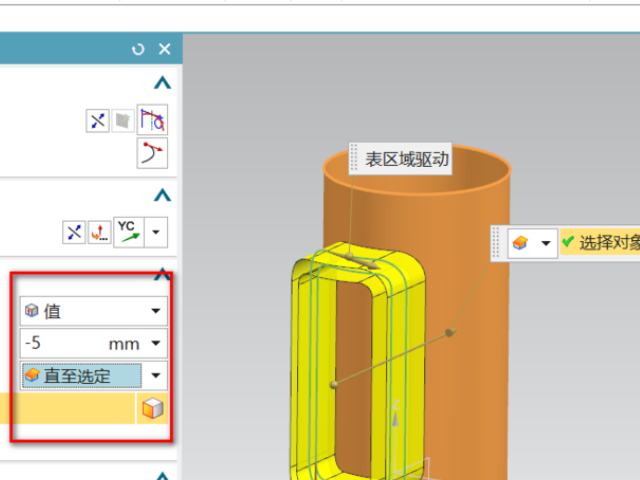The image size is (640, 480).
Task: Click the 选择对象 prompt with green checkmark
Action: [x=600, y=243]
